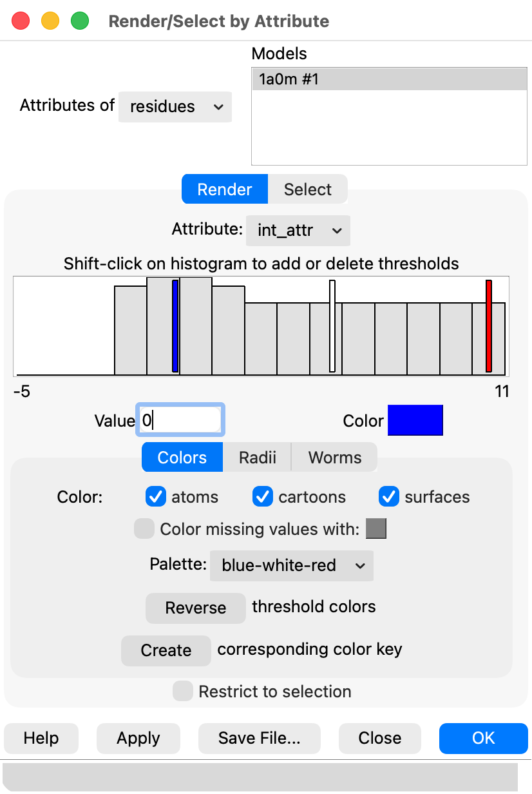This screenshot has width=532, height=794.
Task: Enable Color missing values with checkbox
Action: (x=144, y=530)
